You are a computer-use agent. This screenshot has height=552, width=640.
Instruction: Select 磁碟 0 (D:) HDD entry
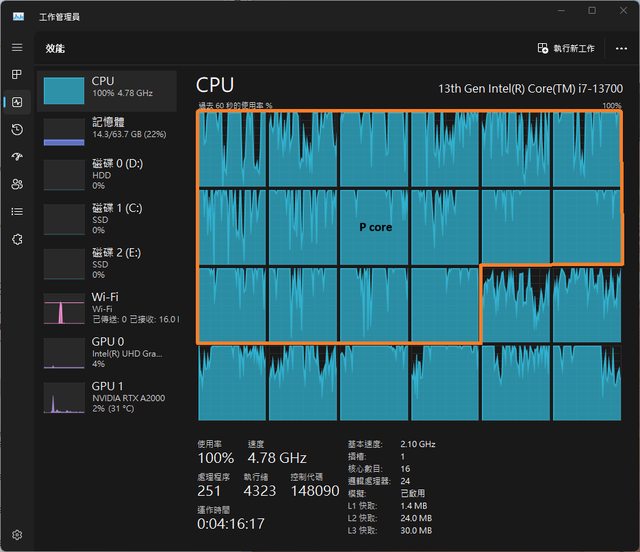click(107, 172)
